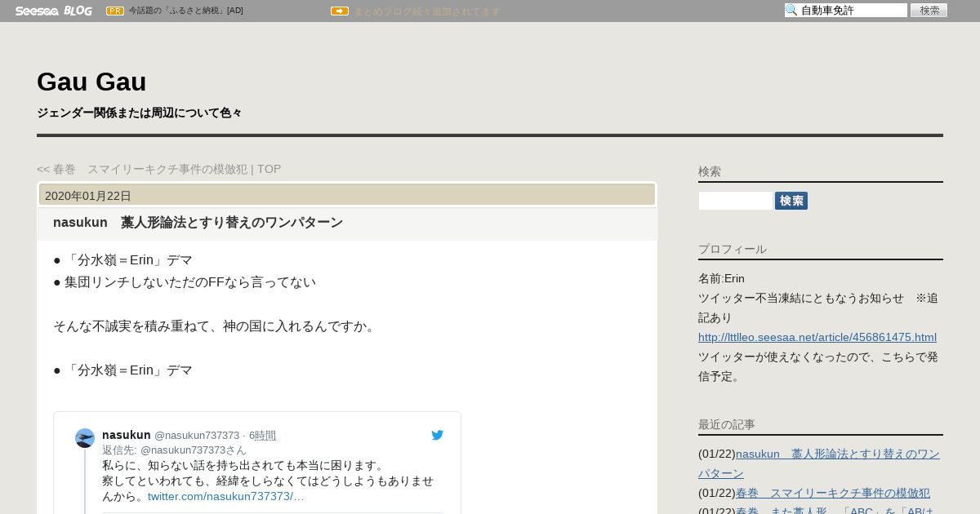Open sidebar recent post スマイリーキクチ事件の模倣犯
This screenshot has width=980, height=514.
[x=833, y=493]
